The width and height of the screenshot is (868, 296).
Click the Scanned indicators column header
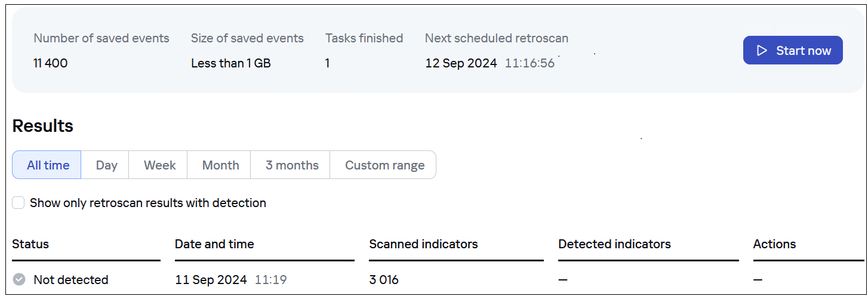click(423, 244)
